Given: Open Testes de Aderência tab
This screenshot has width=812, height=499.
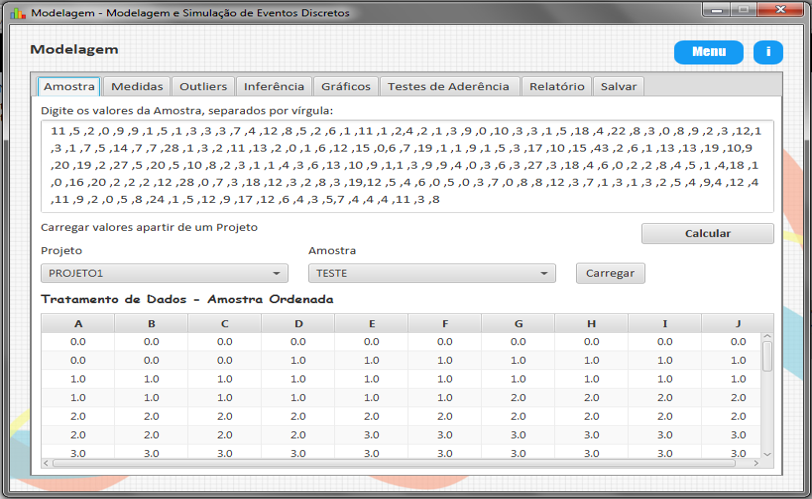Looking at the screenshot, I should tap(448, 87).
